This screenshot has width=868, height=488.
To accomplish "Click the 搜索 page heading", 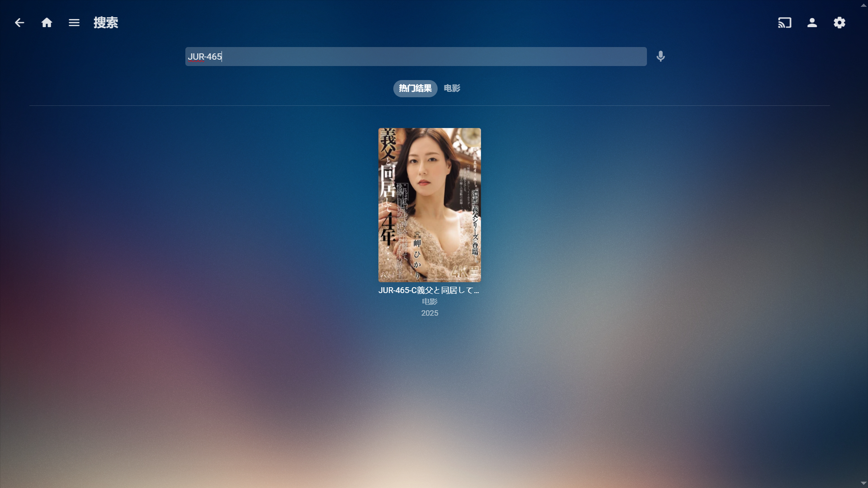I will point(106,23).
